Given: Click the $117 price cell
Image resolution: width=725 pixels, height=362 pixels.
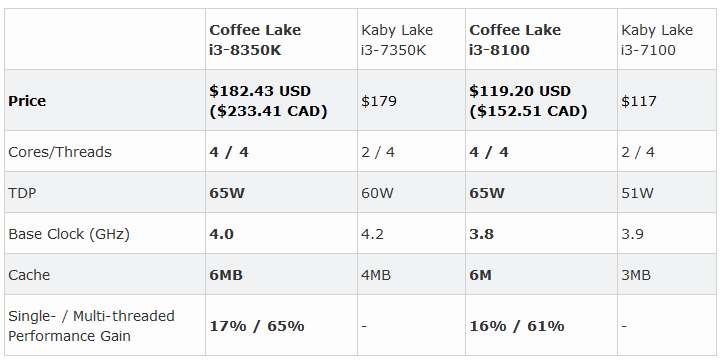Looking at the screenshot, I should coord(667,100).
